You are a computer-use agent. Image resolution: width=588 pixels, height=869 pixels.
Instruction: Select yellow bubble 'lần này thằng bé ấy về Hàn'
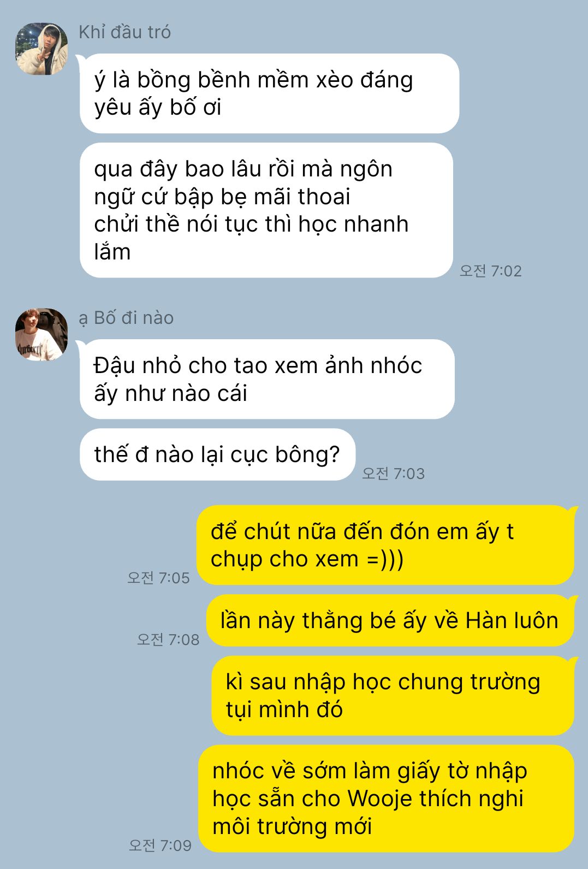390,620
